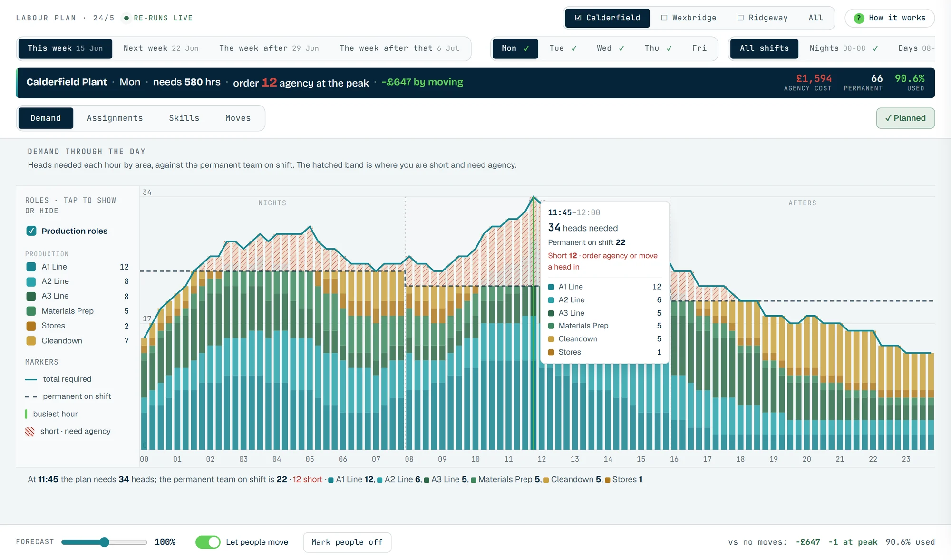Adjust the Forecast percentage slider handle
The width and height of the screenshot is (951, 560).
(x=105, y=542)
